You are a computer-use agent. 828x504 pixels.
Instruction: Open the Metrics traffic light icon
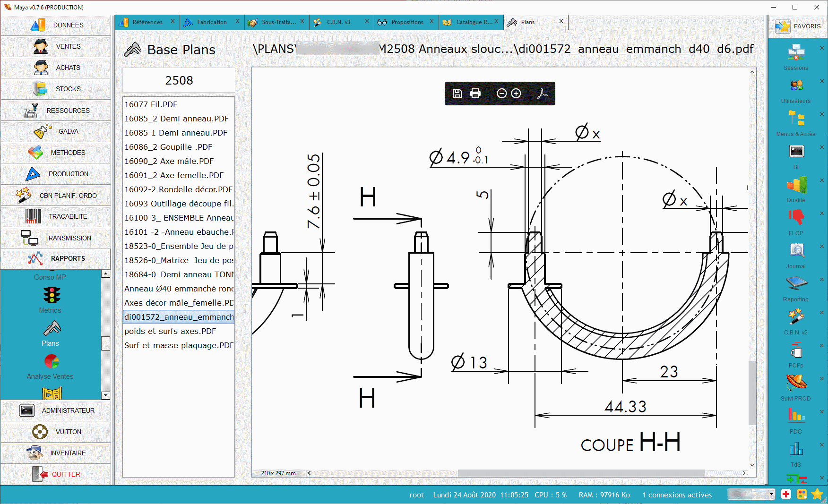[52, 296]
